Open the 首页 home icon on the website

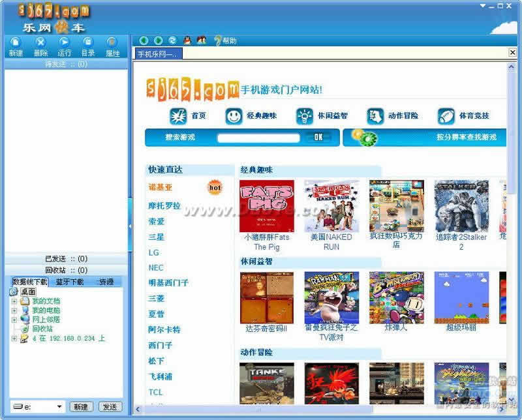pyautogui.click(x=178, y=116)
